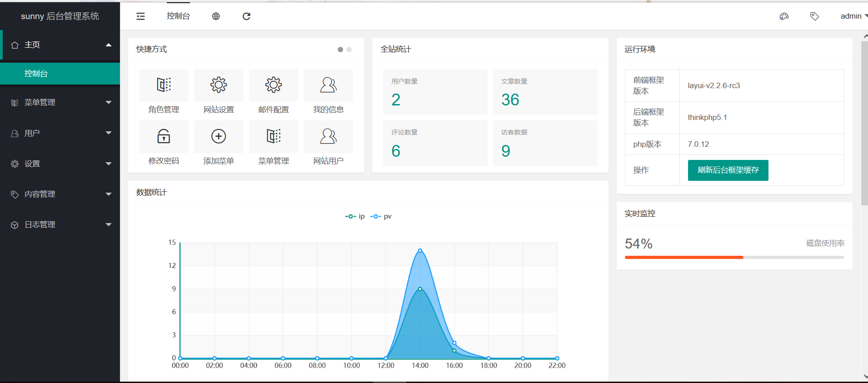This screenshot has width=868, height=383.
Task: Click the 刷新后台框架缓存 button
Action: (728, 170)
